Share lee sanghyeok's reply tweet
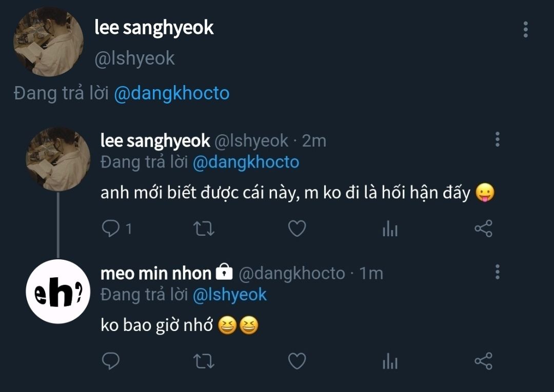Viewport: 554px width, 392px height. [x=483, y=229]
